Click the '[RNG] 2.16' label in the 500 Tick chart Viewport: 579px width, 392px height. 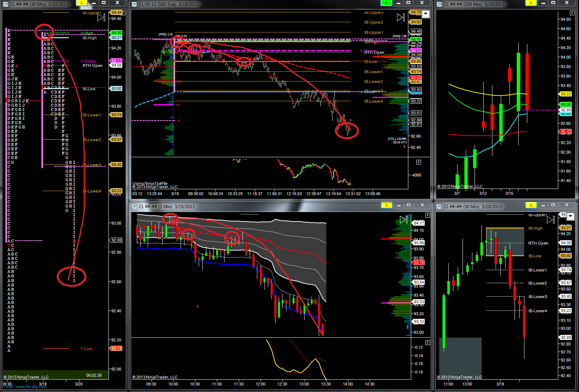tap(166, 35)
